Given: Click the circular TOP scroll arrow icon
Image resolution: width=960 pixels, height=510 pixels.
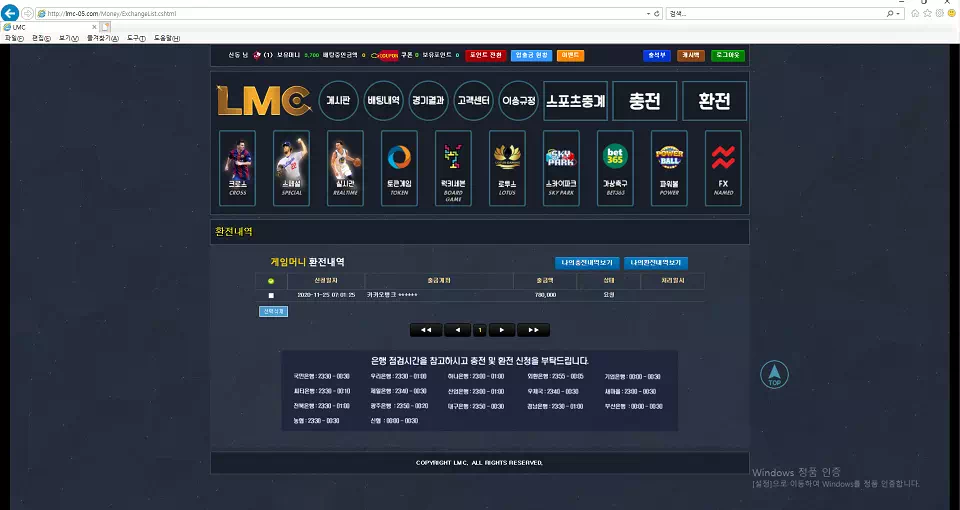Looking at the screenshot, I should tap(774, 374).
